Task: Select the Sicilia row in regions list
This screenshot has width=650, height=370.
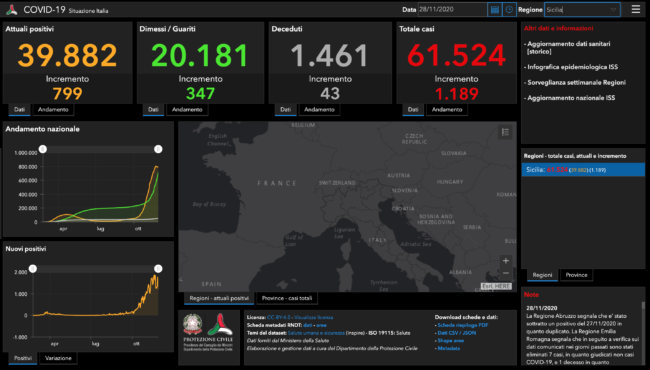Action: coord(583,169)
